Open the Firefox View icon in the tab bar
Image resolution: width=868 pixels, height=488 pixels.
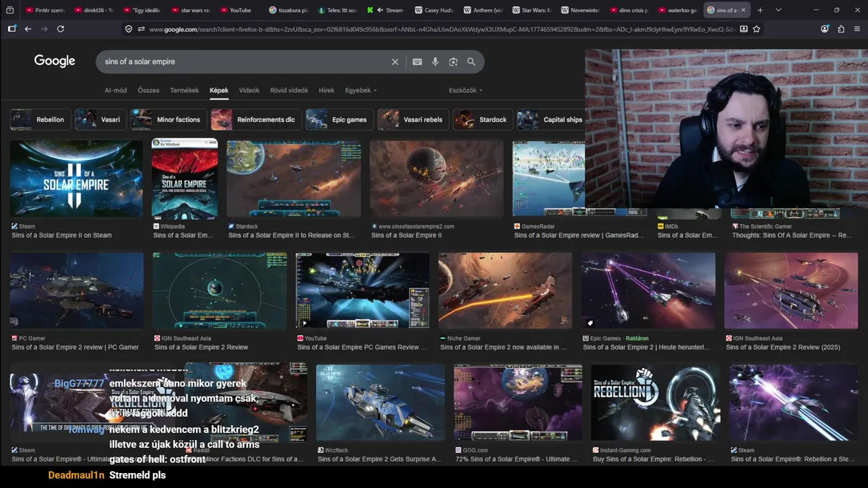click(9, 10)
